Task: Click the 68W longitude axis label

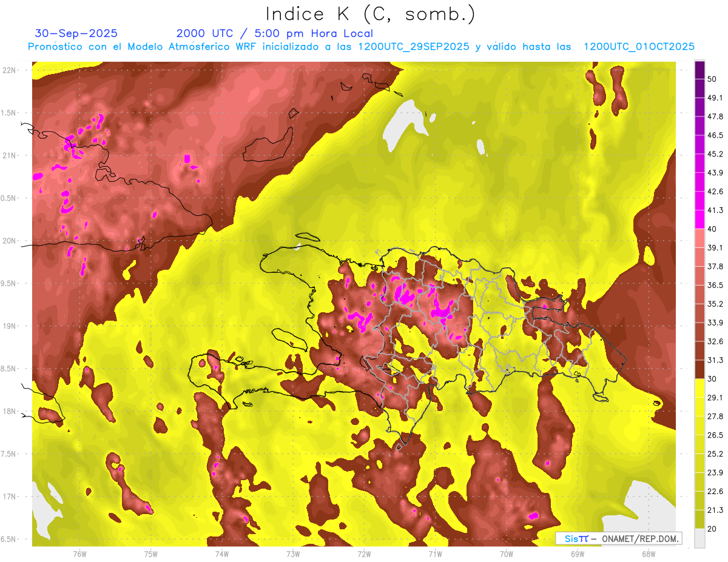Action: [x=649, y=554]
